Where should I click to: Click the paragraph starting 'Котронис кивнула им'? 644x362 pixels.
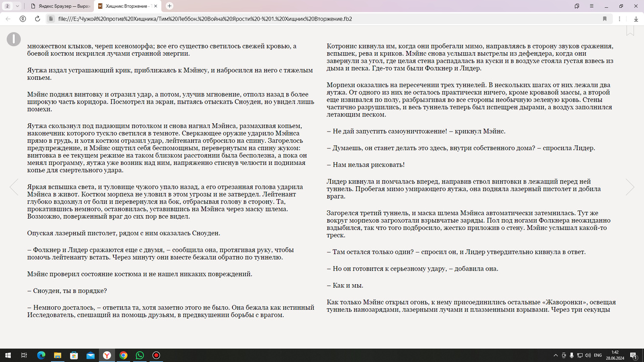(x=470, y=57)
